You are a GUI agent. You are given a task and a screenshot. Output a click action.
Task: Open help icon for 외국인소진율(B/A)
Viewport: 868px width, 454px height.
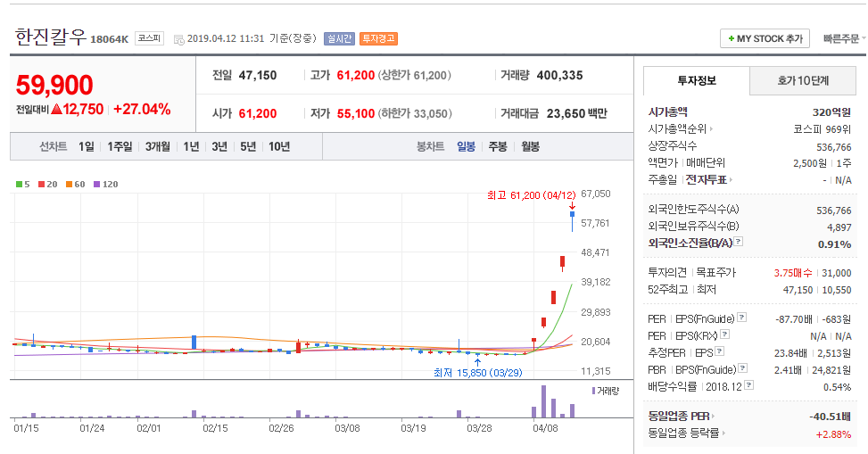pyautogui.click(x=739, y=242)
